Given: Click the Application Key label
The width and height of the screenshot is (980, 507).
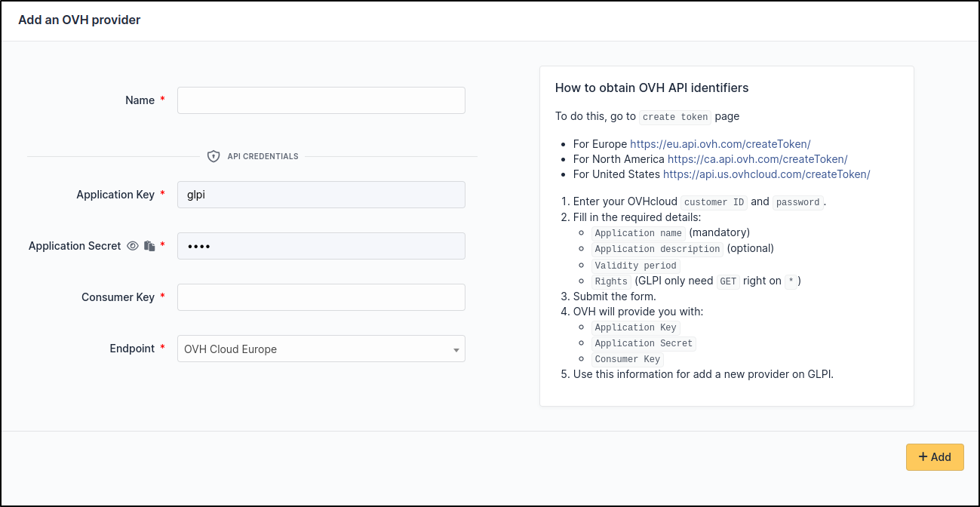Looking at the screenshot, I should click(x=115, y=195).
